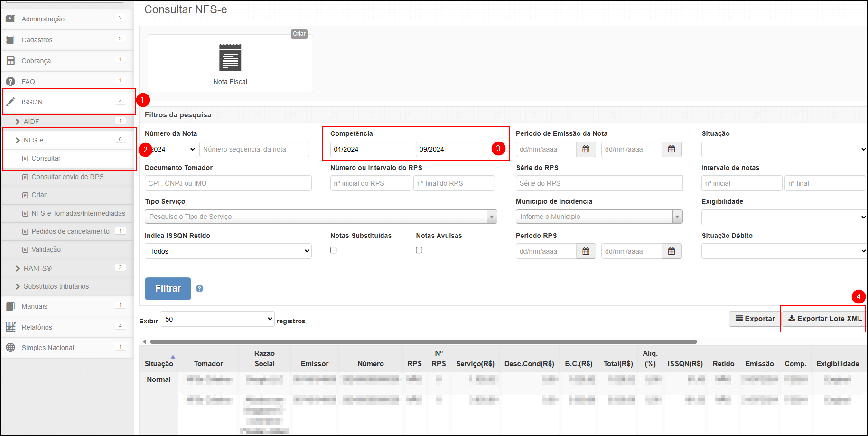Open the Município de Incidência dropdown
The height and width of the screenshot is (436, 868).
click(599, 217)
